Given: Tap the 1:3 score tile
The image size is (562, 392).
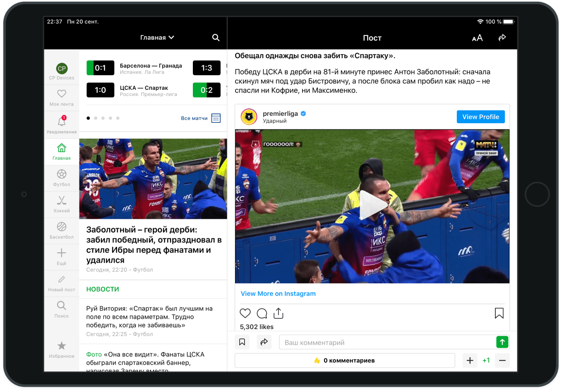Looking at the screenshot, I should pyautogui.click(x=207, y=68).
